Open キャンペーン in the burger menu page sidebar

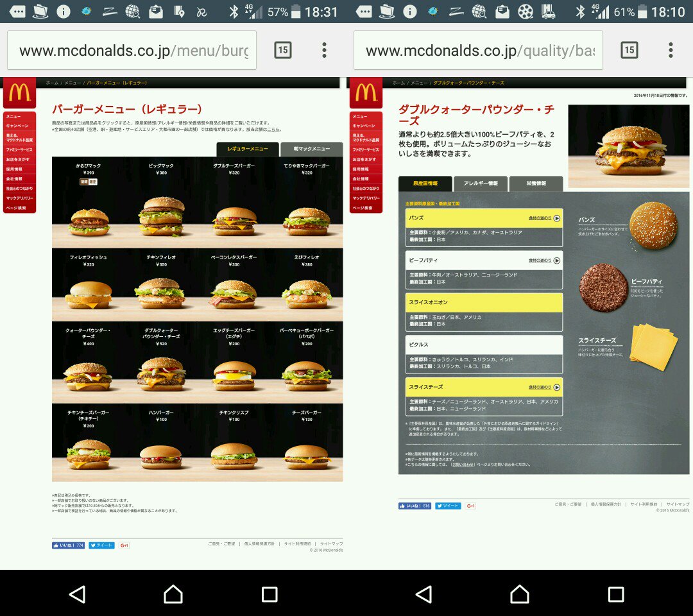[x=19, y=126]
